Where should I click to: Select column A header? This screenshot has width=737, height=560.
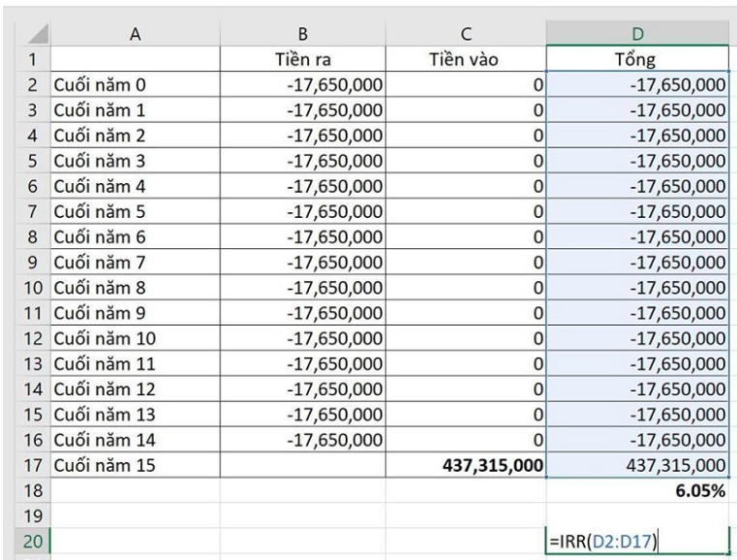pos(136,34)
